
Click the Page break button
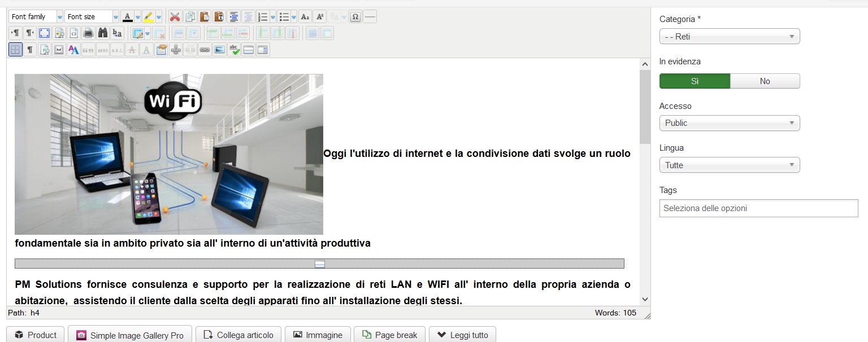click(x=389, y=335)
